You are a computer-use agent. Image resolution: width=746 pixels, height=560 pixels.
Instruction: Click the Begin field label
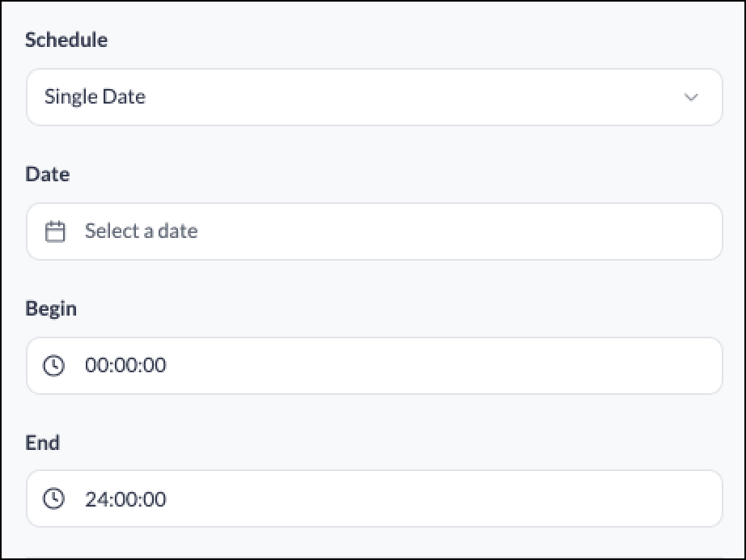point(51,309)
